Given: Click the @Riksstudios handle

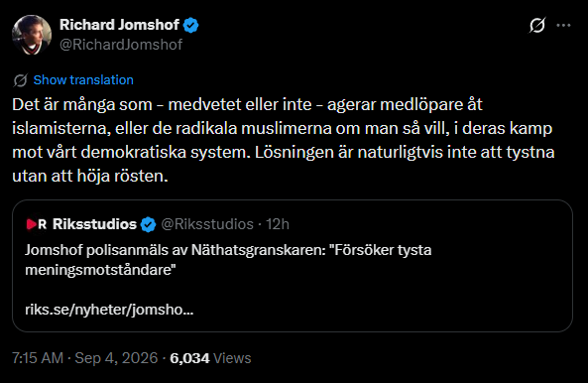Looking at the screenshot, I should (x=207, y=224).
